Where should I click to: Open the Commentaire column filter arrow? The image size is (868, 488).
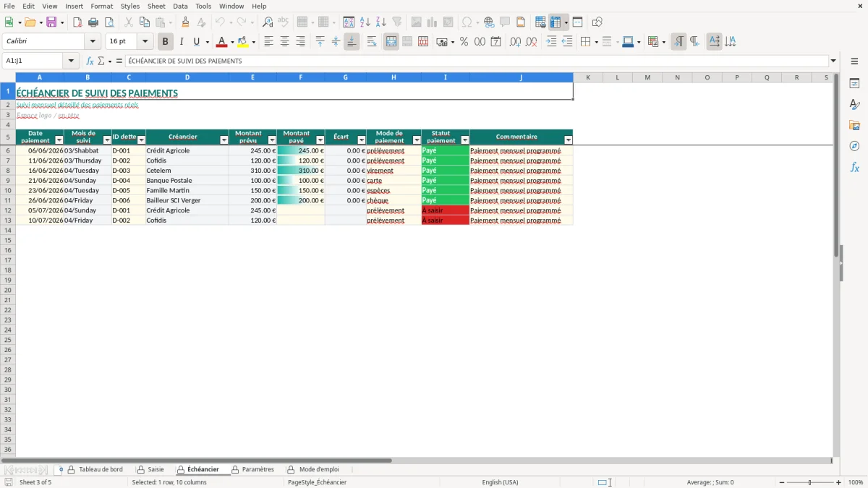click(569, 140)
